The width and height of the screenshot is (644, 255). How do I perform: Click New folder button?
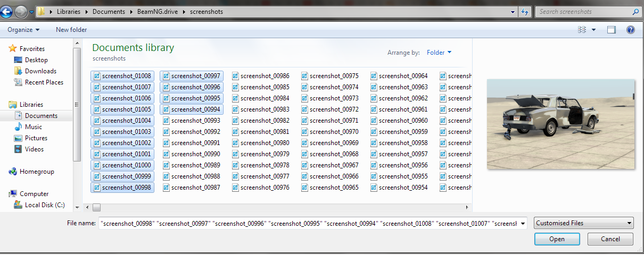[71, 30]
